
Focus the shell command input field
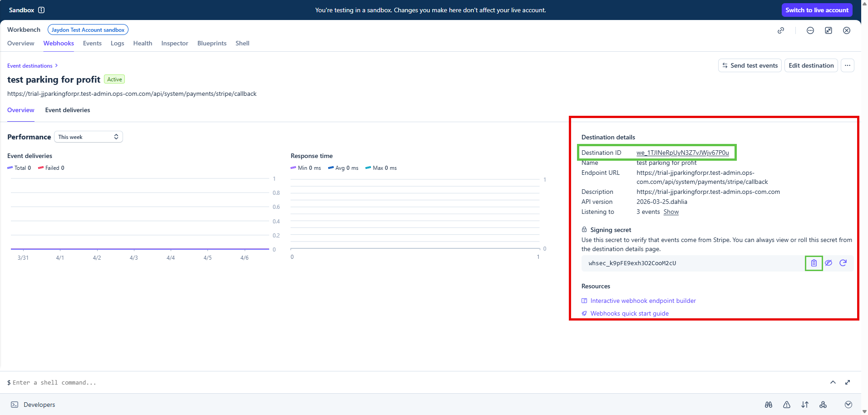pyautogui.click(x=182, y=382)
